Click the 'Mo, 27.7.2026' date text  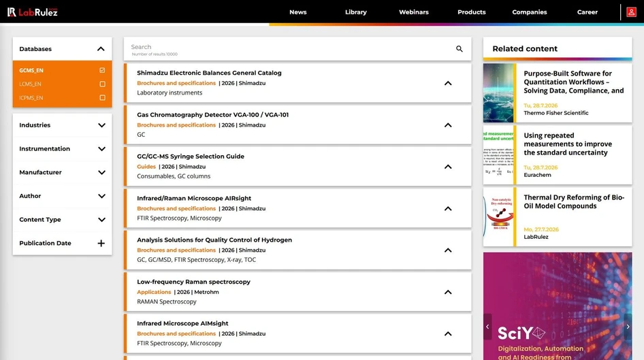coord(541,229)
